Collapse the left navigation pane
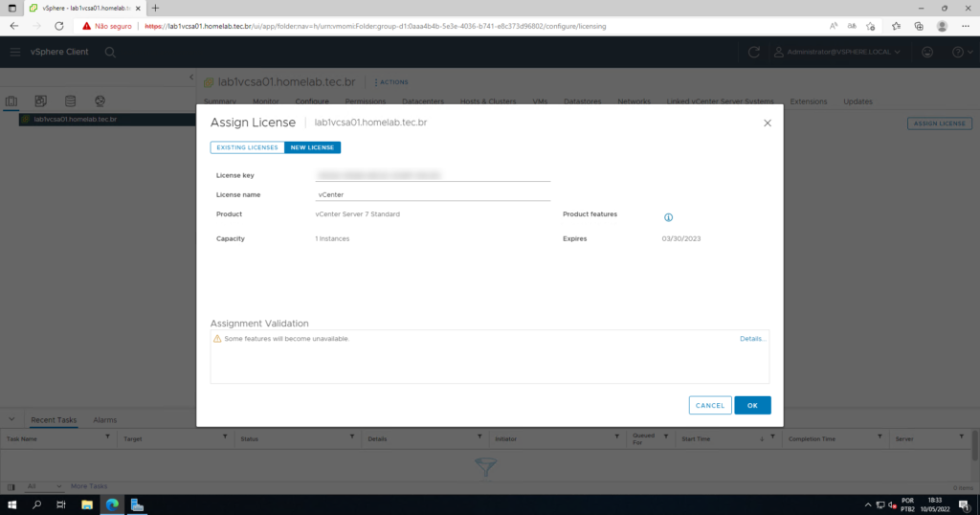Viewport: 980px width, 515px height. pos(191,78)
